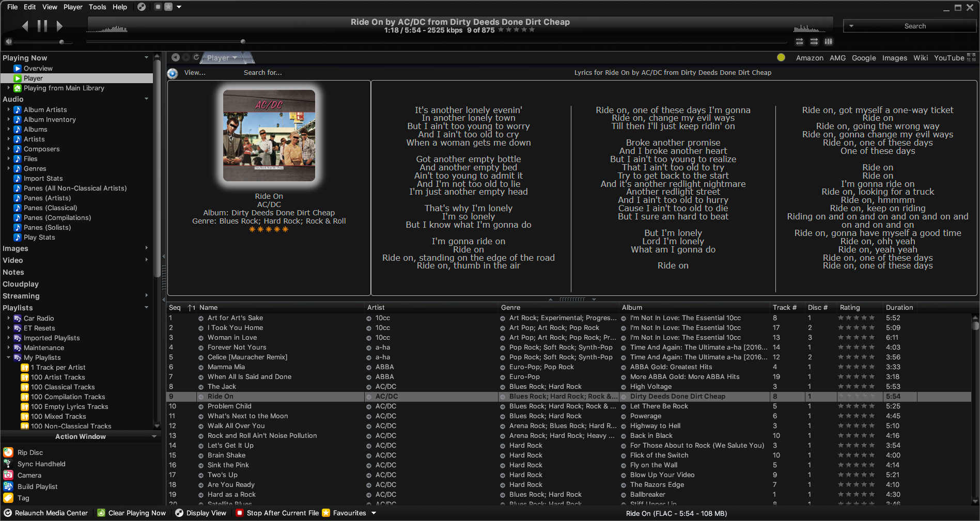Click the round blue play icon left of View...
The image size is (980, 521).
pyautogui.click(x=173, y=73)
